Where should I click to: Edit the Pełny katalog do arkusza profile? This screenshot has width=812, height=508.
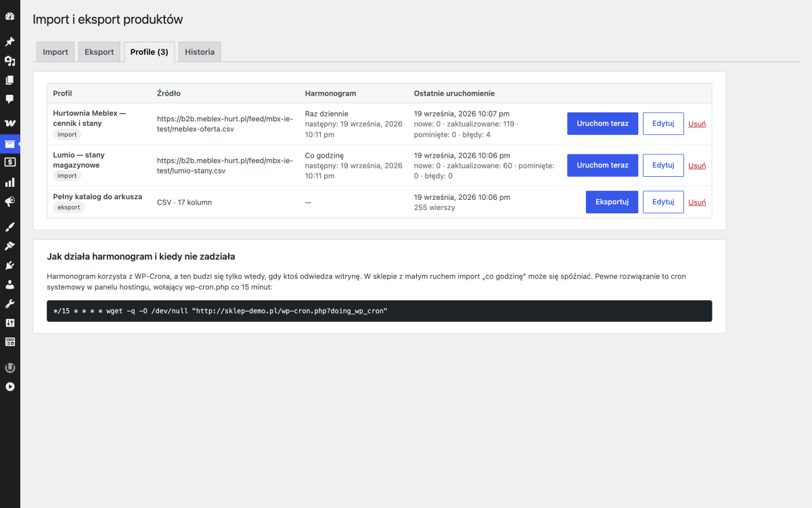(663, 202)
